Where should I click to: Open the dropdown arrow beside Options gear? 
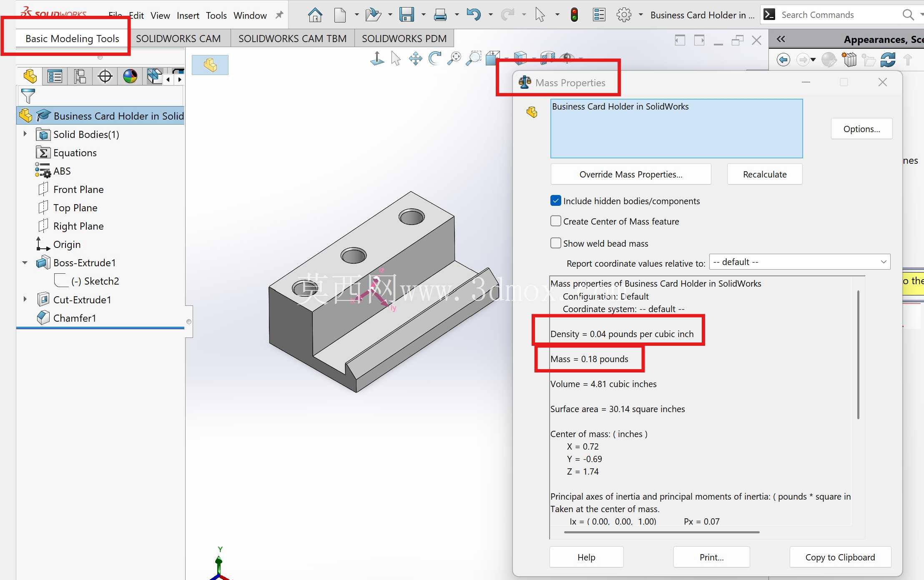tap(640, 15)
